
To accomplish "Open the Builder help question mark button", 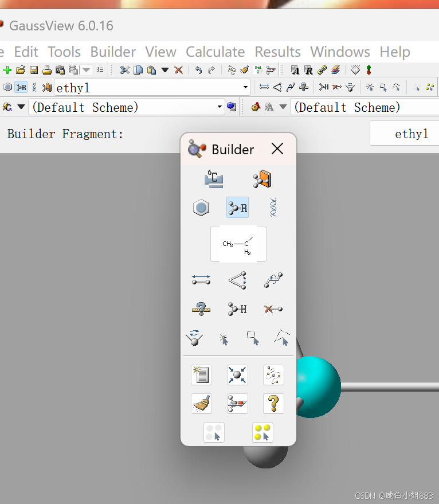I will [x=273, y=404].
